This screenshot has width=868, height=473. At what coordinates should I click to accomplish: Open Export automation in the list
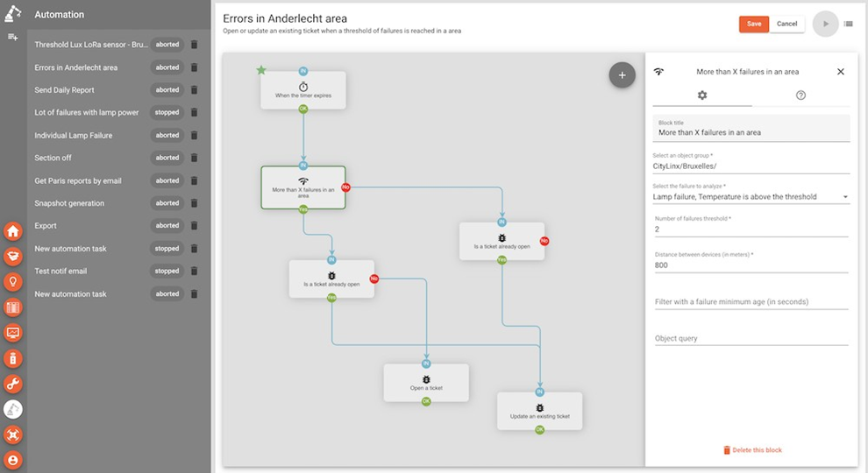tap(46, 226)
